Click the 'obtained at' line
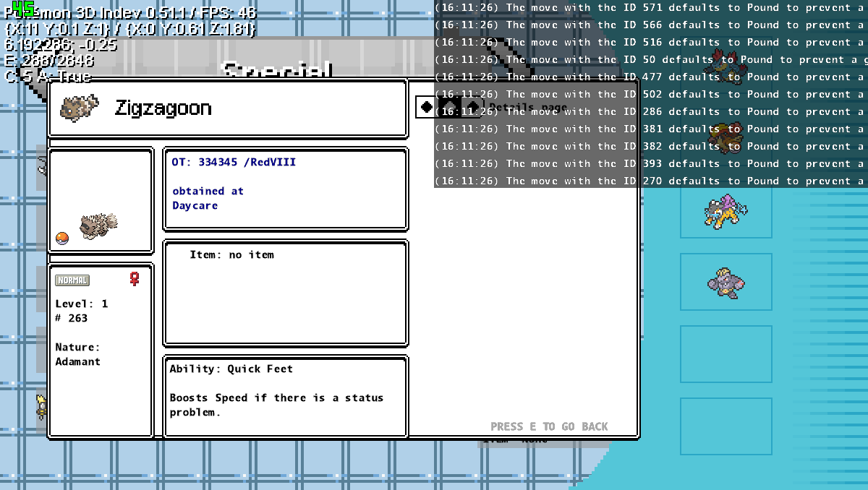This screenshot has height=490, width=868. coord(208,192)
